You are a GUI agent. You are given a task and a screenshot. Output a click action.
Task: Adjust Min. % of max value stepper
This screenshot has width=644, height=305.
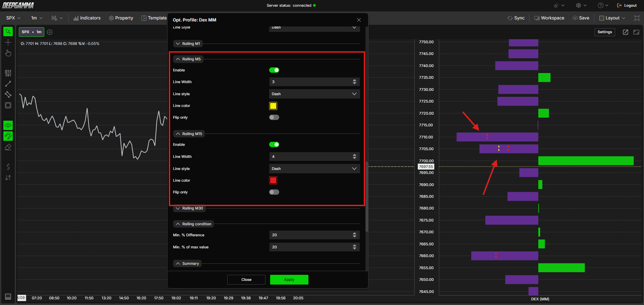(354, 247)
